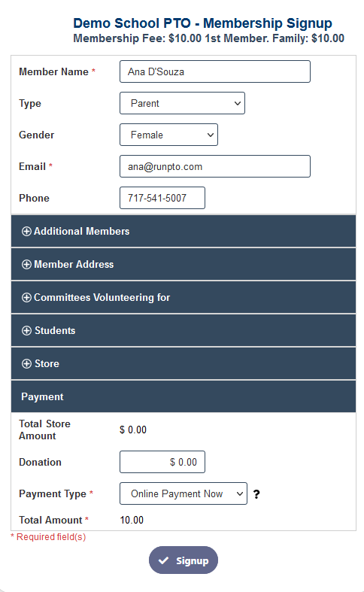This screenshot has width=364, height=592.
Task: Expand the Students section header
Action: [x=184, y=330]
